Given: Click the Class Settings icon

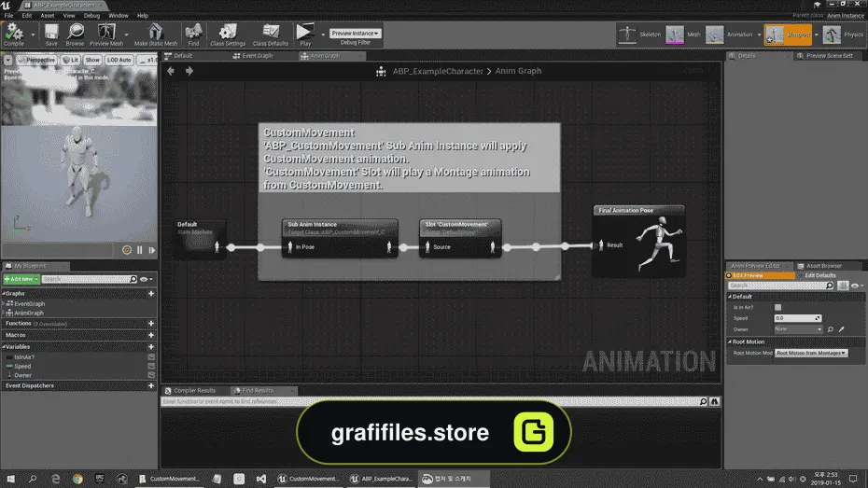Looking at the screenshot, I should click(x=228, y=35).
